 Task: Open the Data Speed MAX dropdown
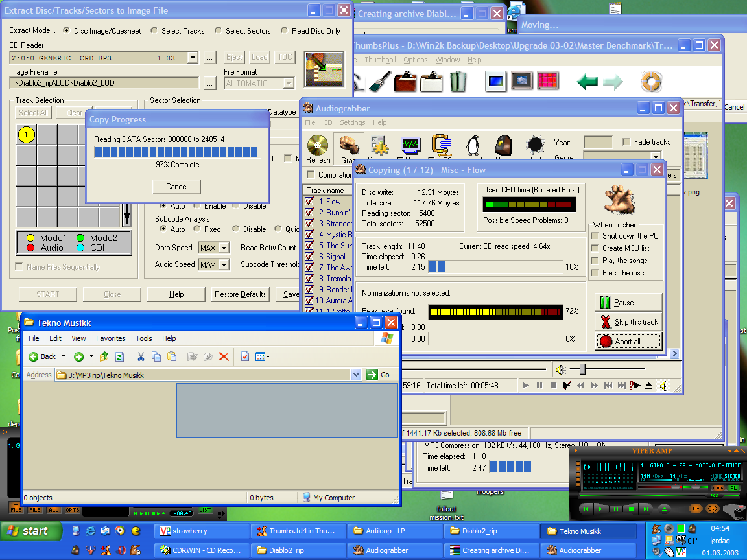[x=224, y=248]
